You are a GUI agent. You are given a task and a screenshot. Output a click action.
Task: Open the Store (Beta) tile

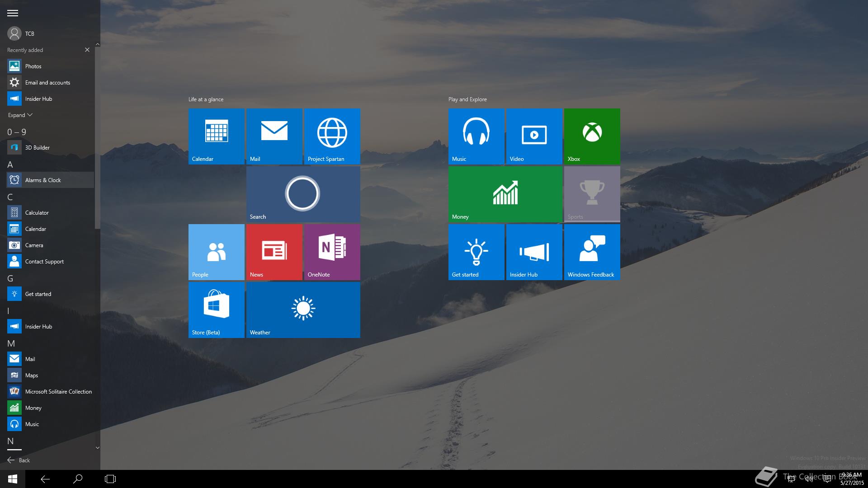coord(216,310)
